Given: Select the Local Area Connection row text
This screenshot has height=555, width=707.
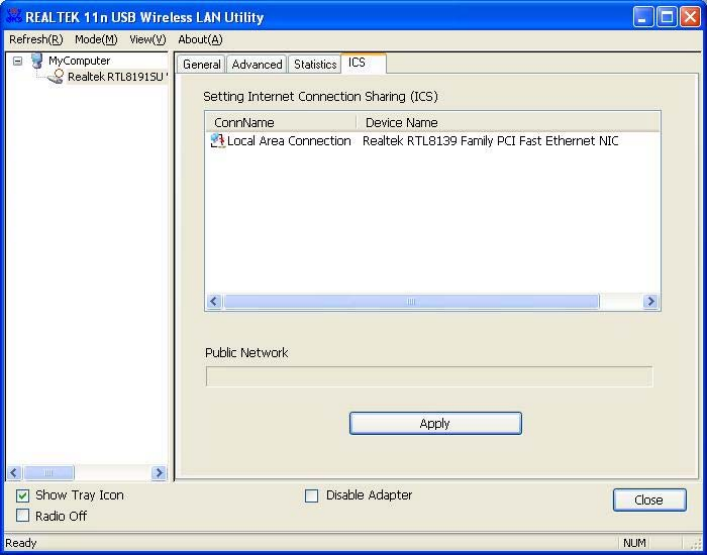Looking at the screenshot, I should pos(289,141).
